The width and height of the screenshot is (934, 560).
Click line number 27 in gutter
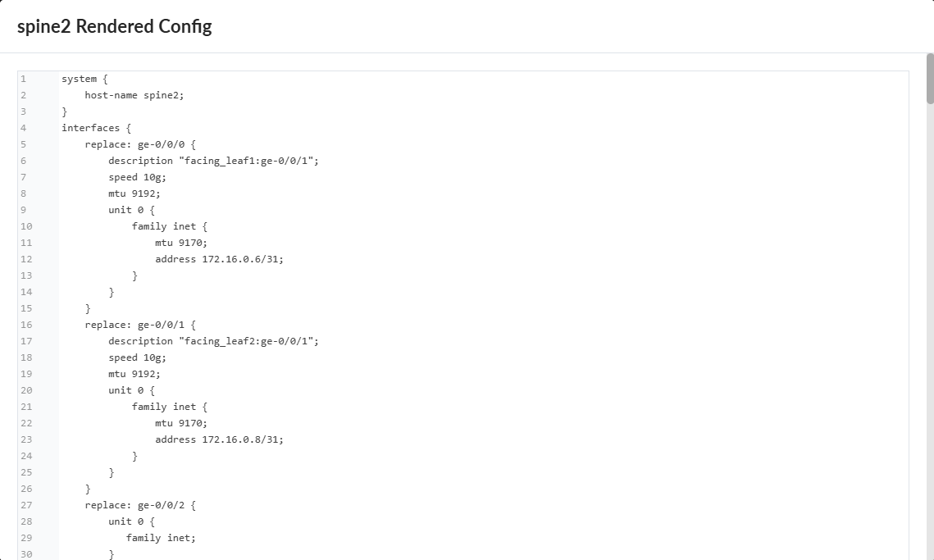pyautogui.click(x=26, y=505)
